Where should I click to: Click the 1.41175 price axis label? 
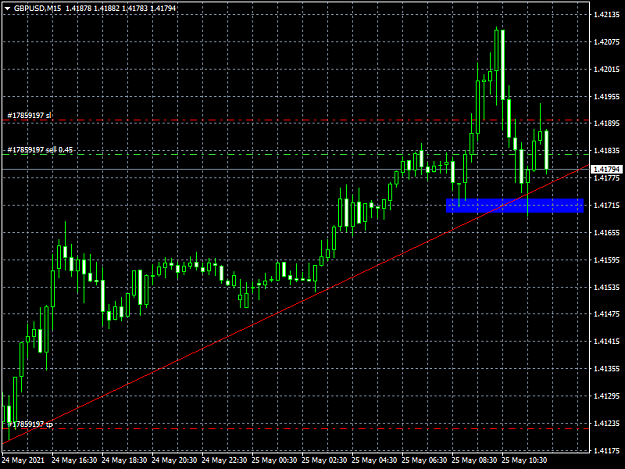[606, 450]
